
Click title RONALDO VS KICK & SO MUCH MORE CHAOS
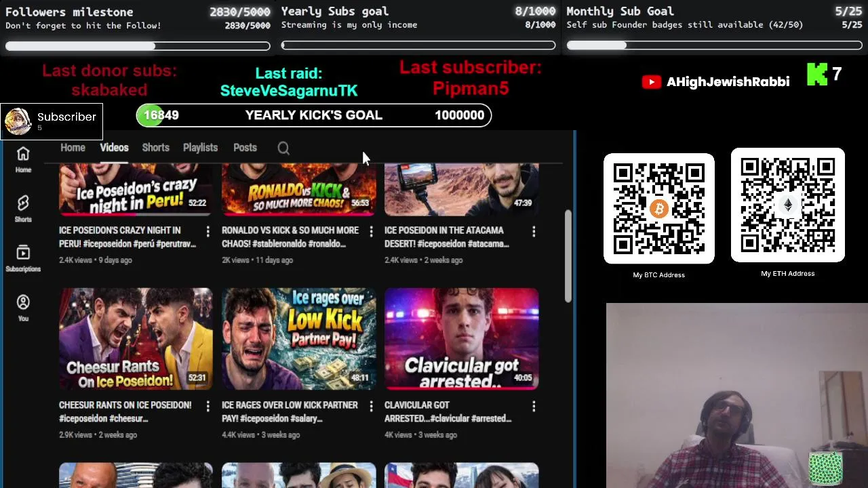tap(290, 237)
